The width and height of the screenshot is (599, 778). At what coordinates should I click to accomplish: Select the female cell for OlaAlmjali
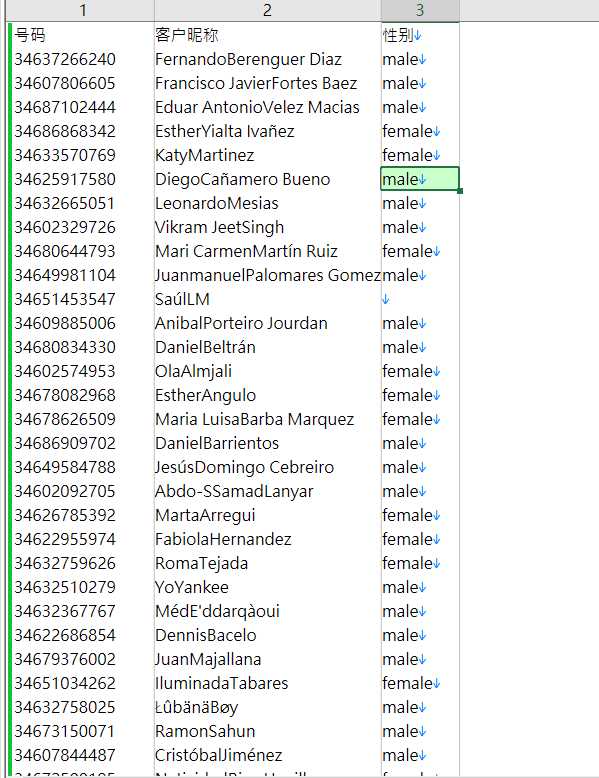[420, 371]
